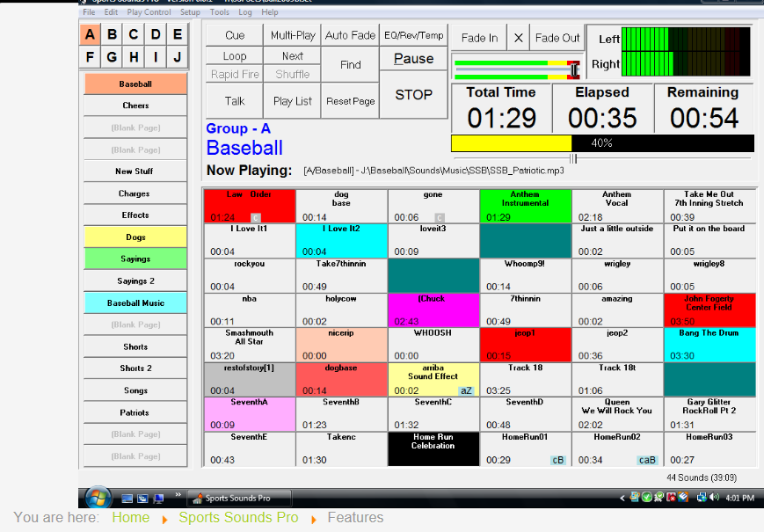Image resolution: width=764 pixels, height=532 pixels.
Task: Click the Reset Page button
Action: 350,101
